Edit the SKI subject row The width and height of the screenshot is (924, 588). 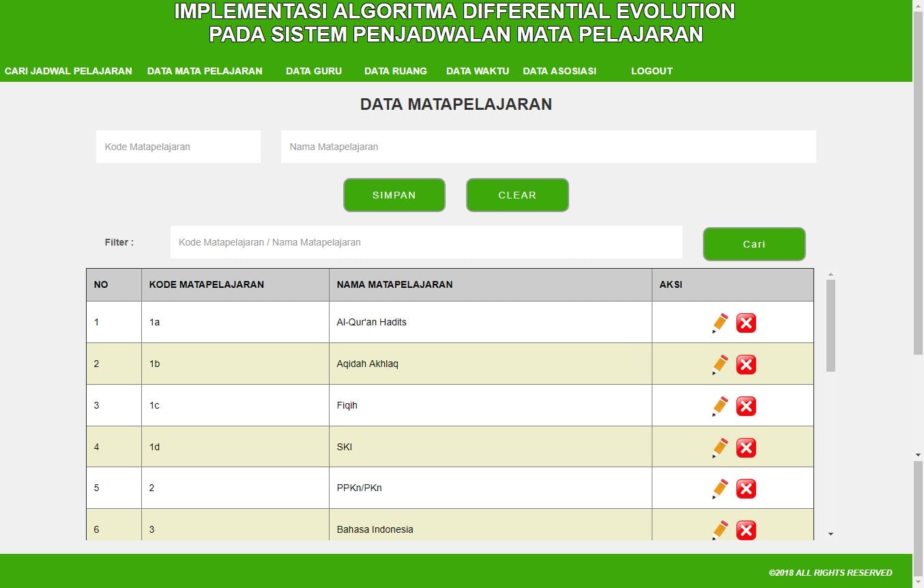tap(720, 448)
